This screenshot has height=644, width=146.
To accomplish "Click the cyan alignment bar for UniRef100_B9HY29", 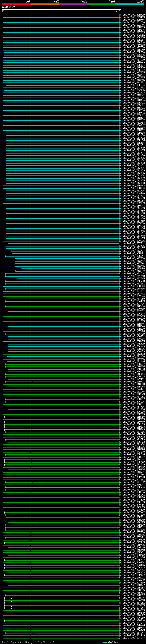I will (x=62, y=15).
